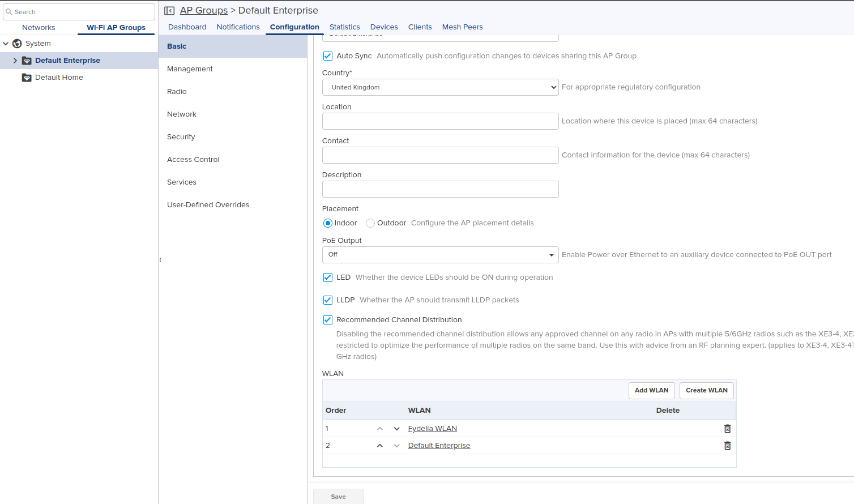854x504 pixels.
Task: Click the Create WLAN button
Action: 706,391
